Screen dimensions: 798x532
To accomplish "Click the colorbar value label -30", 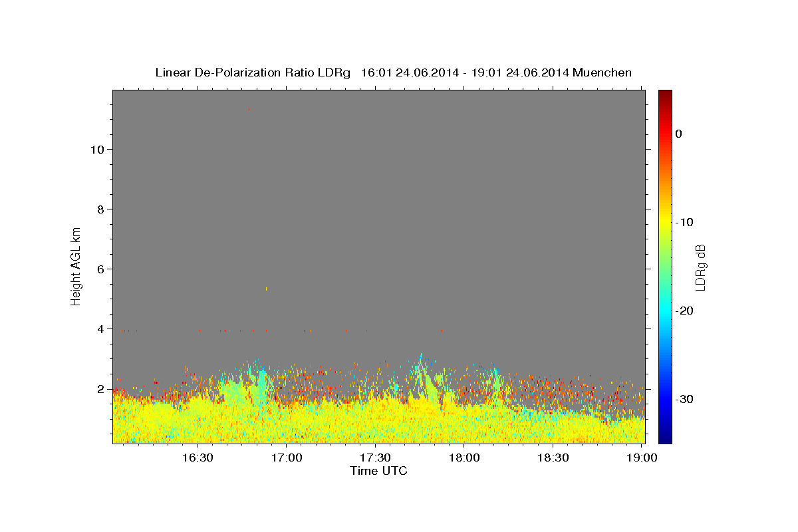I will pyautogui.click(x=685, y=399).
